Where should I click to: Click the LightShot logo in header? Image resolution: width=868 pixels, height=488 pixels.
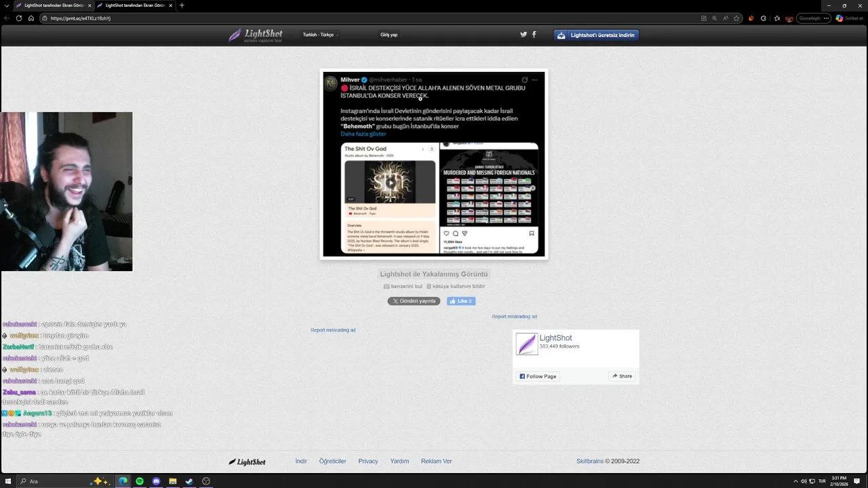pyautogui.click(x=254, y=35)
